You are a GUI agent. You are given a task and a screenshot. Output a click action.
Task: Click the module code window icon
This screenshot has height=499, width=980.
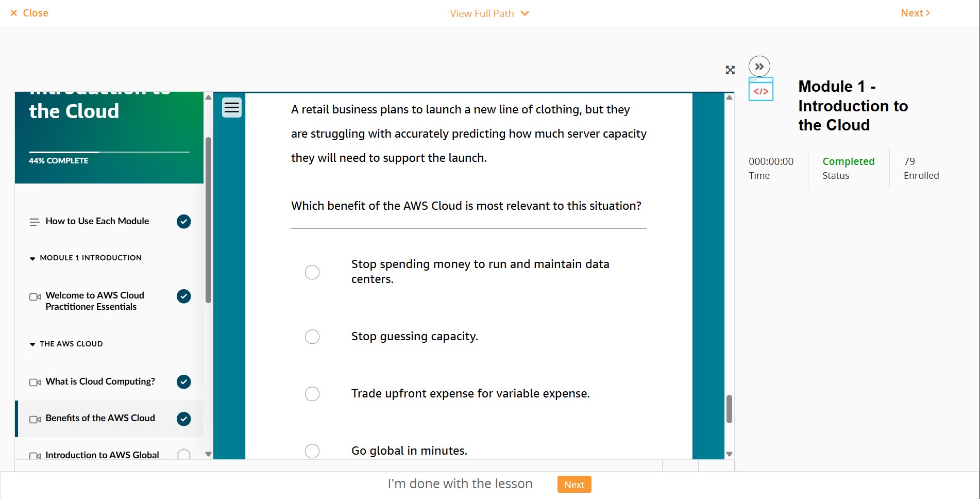click(761, 89)
